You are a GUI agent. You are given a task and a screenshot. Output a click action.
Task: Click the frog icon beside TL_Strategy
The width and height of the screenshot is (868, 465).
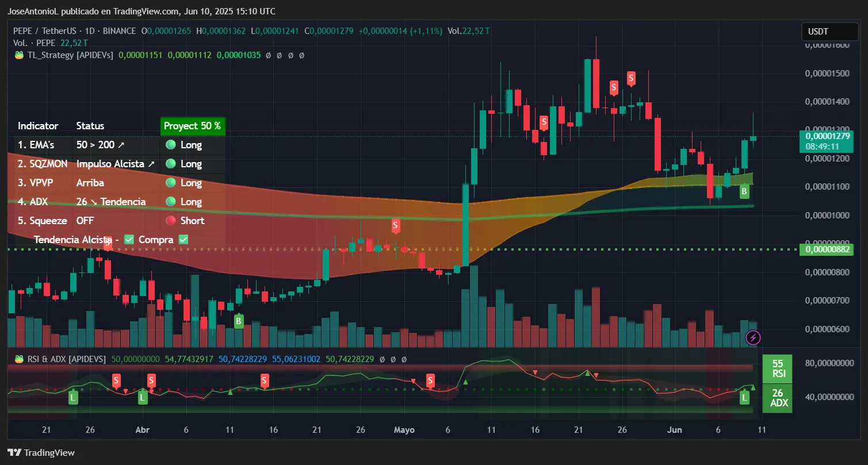click(x=19, y=55)
